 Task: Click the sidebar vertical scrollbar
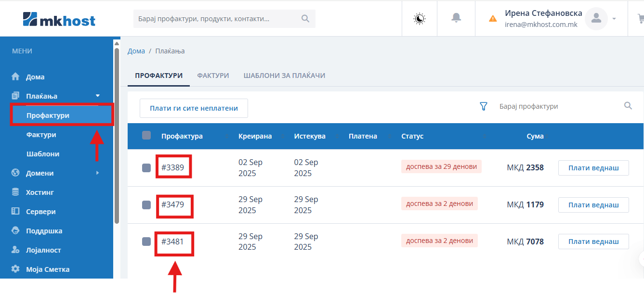tap(117, 135)
